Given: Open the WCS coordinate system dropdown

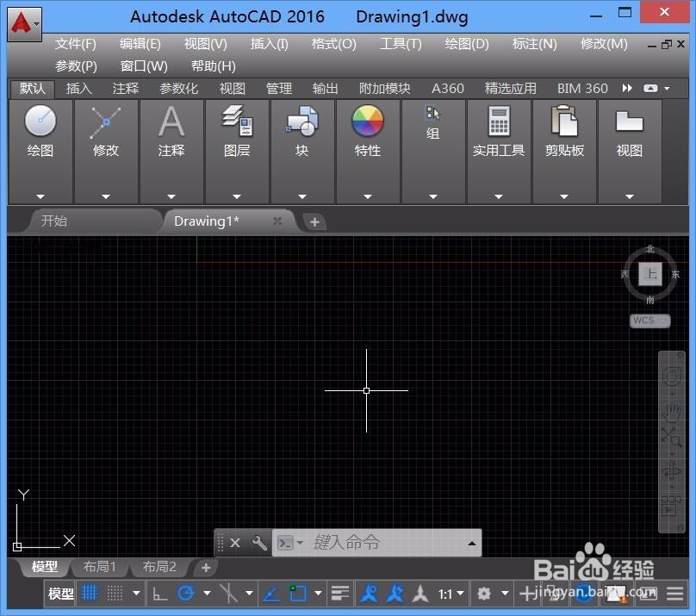Looking at the screenshot, I should 649,320.
